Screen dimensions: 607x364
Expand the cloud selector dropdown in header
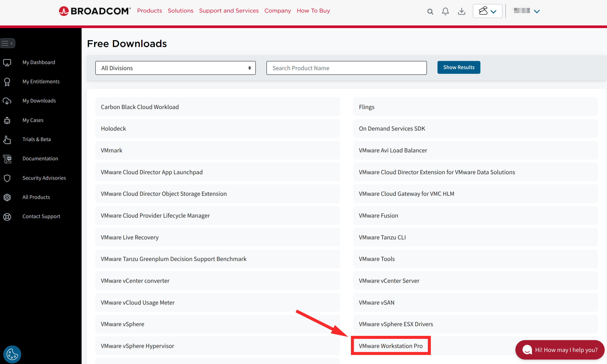click(487, 11)
